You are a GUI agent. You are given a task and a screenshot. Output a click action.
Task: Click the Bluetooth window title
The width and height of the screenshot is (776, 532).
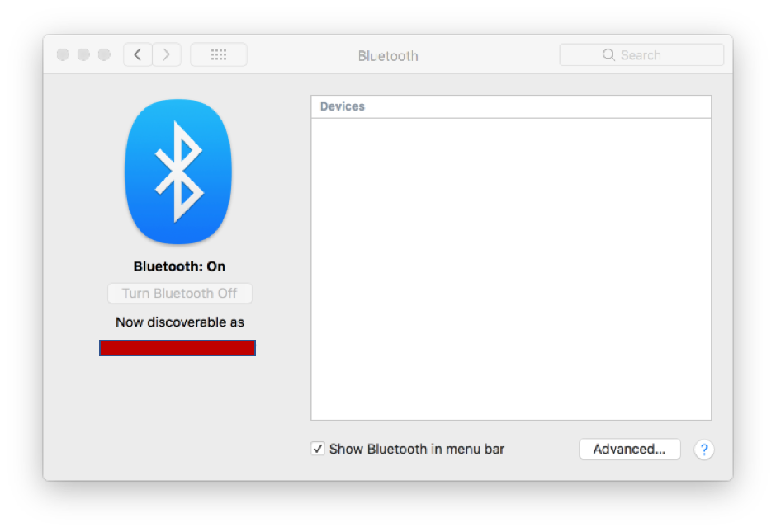pos(388,56)
